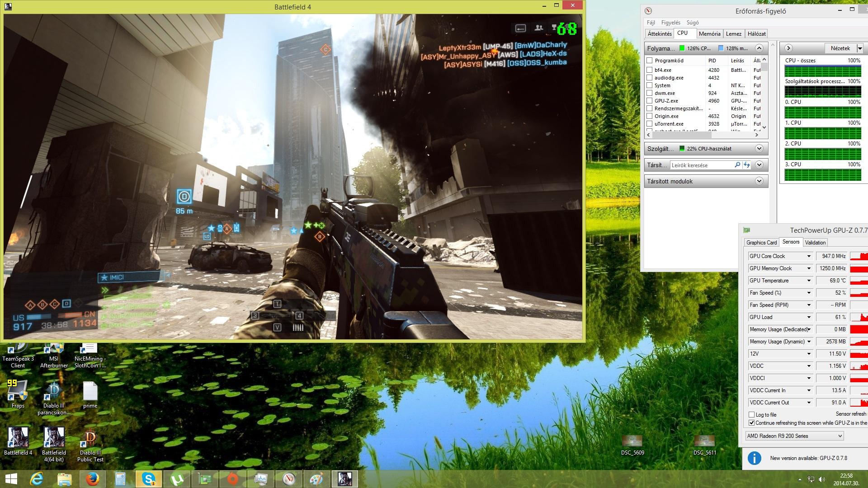The height and width of the screenshot is (488, 868).
Task: Click the Leírás column header
Action: [739, 61]
